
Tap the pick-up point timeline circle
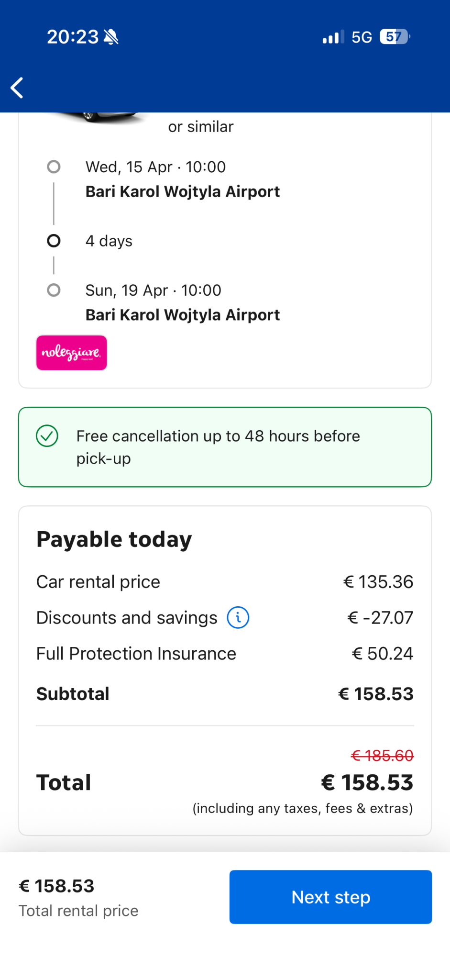coord(54,167)
